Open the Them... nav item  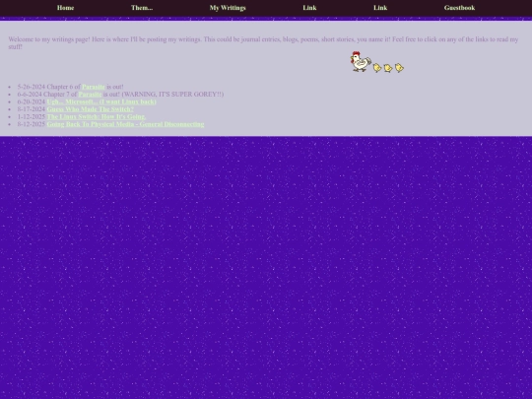point(142,8)
